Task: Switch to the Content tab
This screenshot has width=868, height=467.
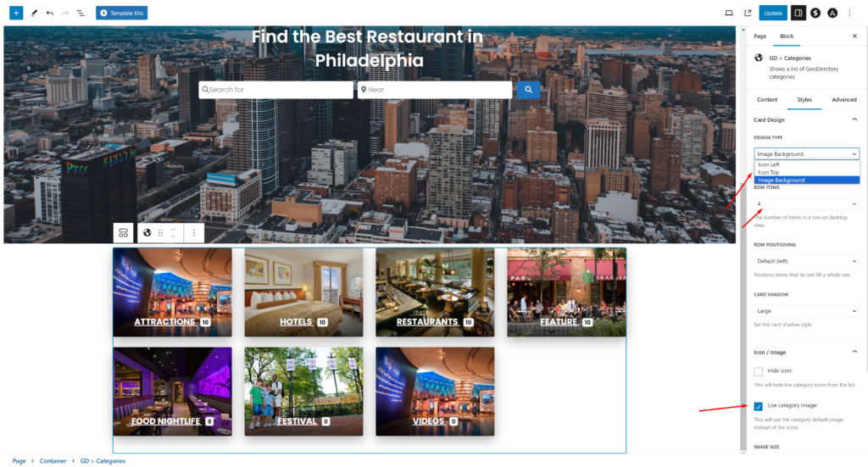Action: [x=766, y=100]
